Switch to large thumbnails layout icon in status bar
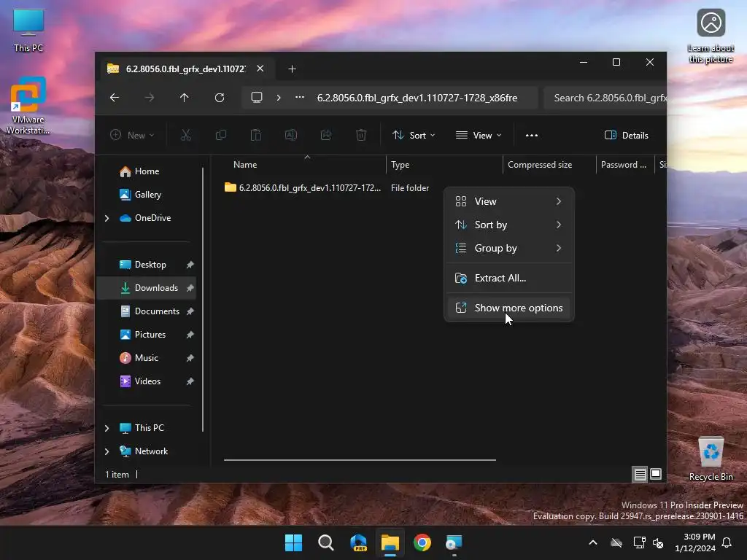The image size is (747, 560). pos(656,474)
